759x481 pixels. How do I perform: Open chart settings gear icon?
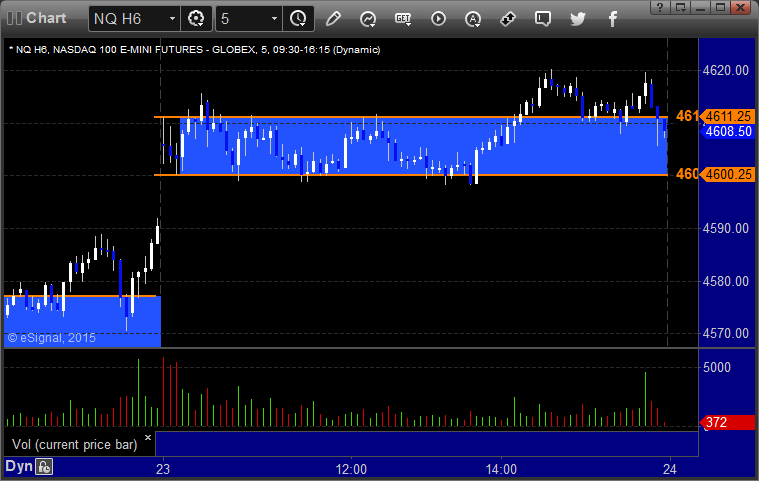point(196,19)
